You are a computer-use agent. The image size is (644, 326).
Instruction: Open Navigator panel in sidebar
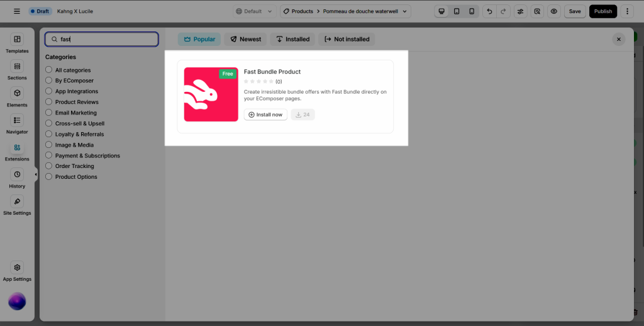pos(17,125)
